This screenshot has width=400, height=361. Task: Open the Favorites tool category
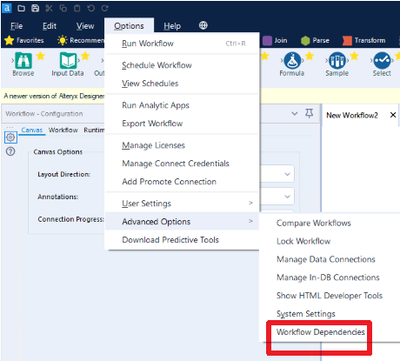pyautogui.click(x=24, y=40)
